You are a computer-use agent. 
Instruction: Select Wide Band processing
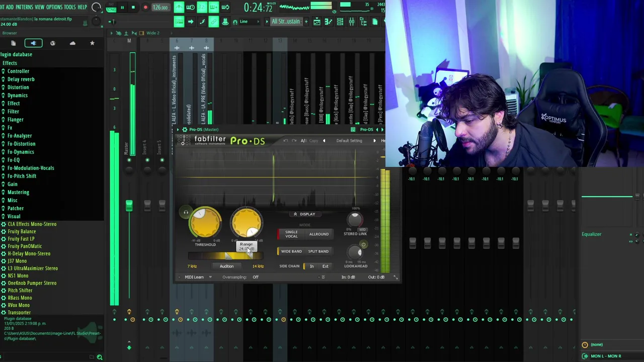click(x=291, y=251)
